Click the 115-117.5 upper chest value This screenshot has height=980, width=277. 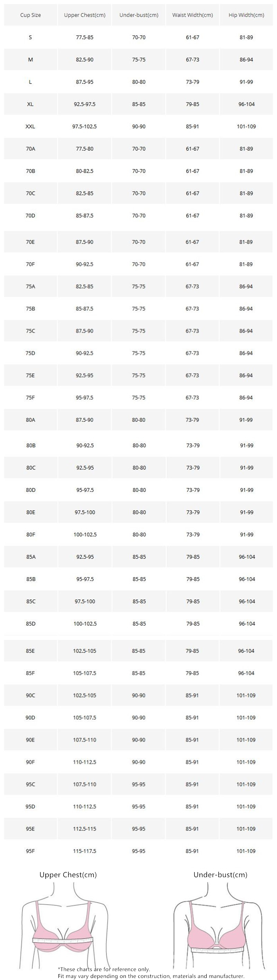pos(84,851)
